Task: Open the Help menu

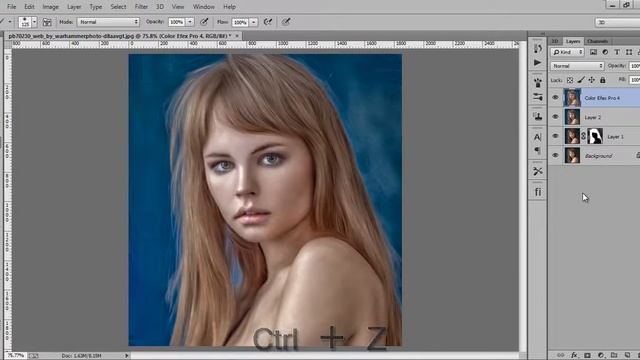Action: (229, 7)
